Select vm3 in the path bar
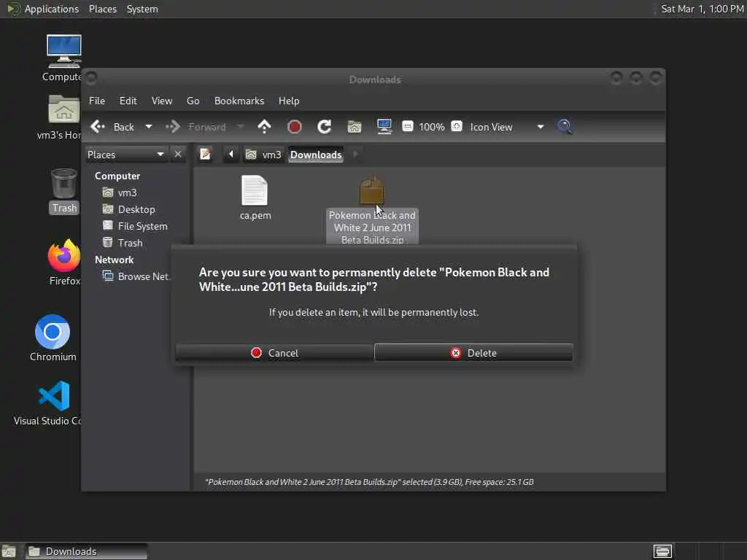 point(264,155)
